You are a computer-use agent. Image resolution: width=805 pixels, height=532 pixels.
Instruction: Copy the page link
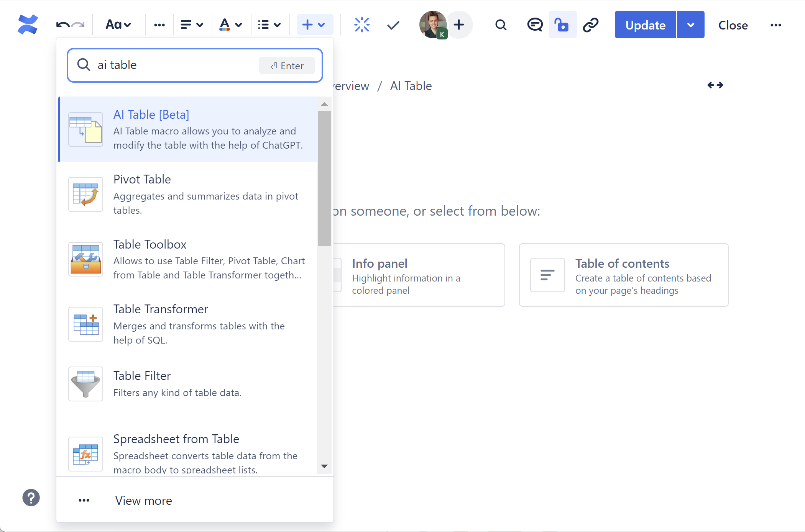pyautogui.click(x=591, y=25)
